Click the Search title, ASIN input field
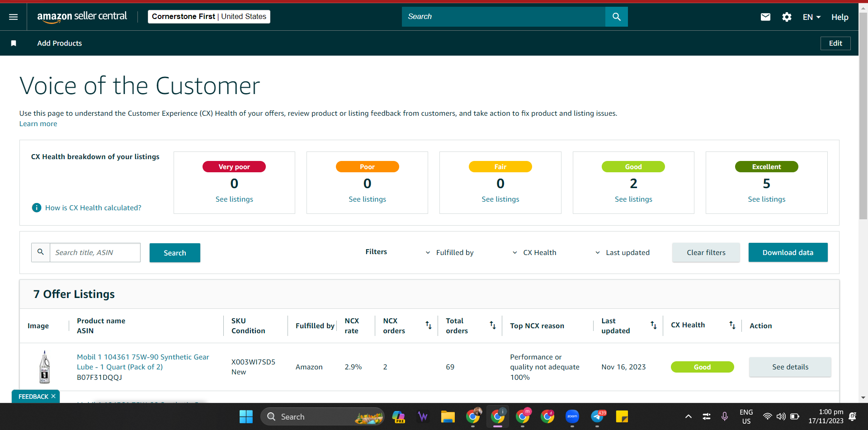Screen dimensions: 868x430 tap(95, 253)
